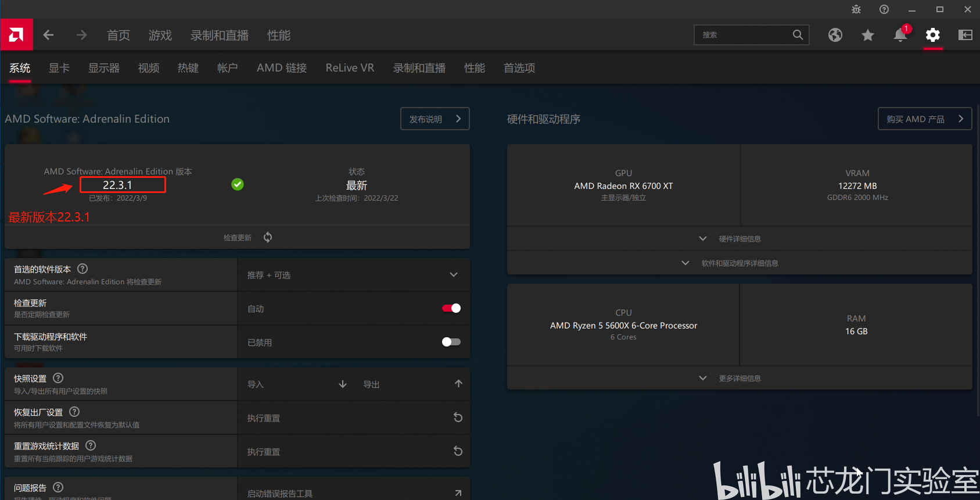Click the CPU Ryzen 5 5600X text
The height and width of the screenshot is (500, 980).
click(x=623, y=326)
